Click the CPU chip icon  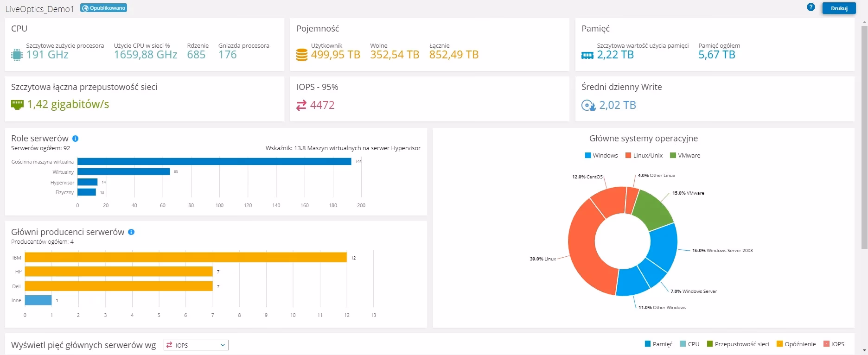[x=17, y=55]
